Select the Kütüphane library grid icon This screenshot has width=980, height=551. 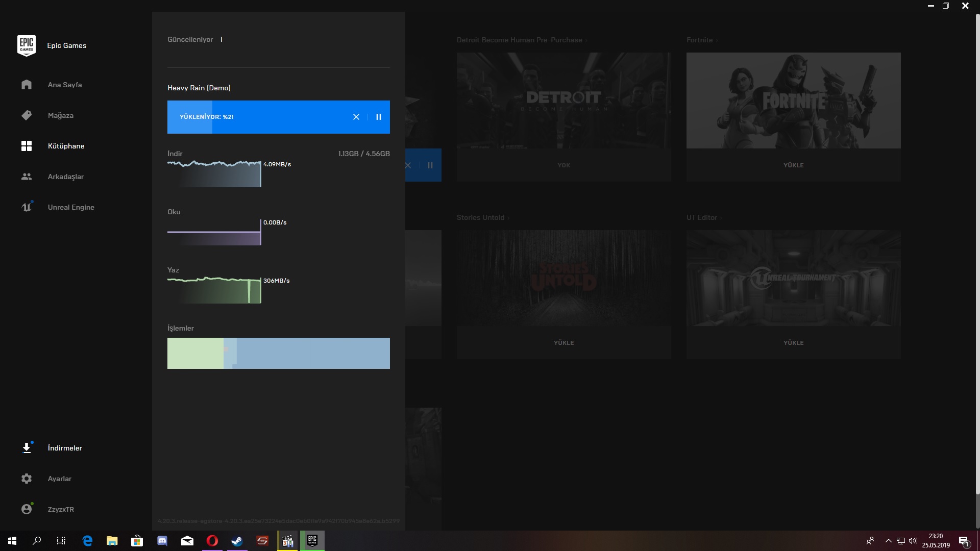(x=27, y=146)
